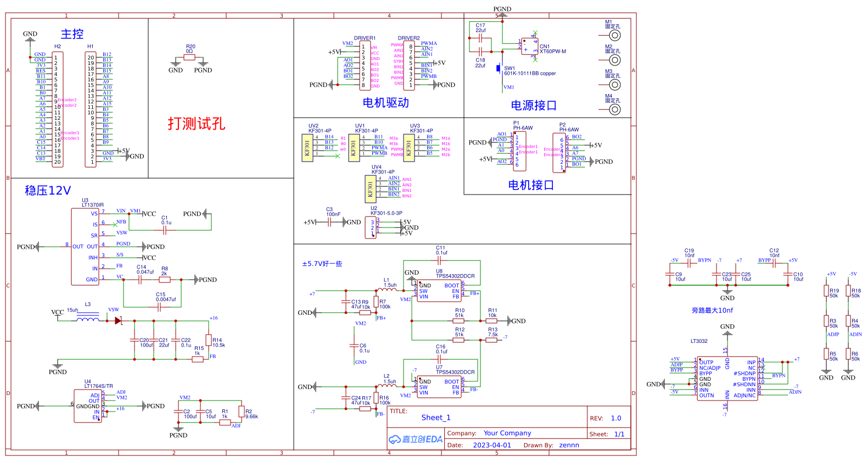Select the UV1 KF301-4P terminal block
Image resolution: width=868 pixels, height=461 pixels.
coord(354,148)
